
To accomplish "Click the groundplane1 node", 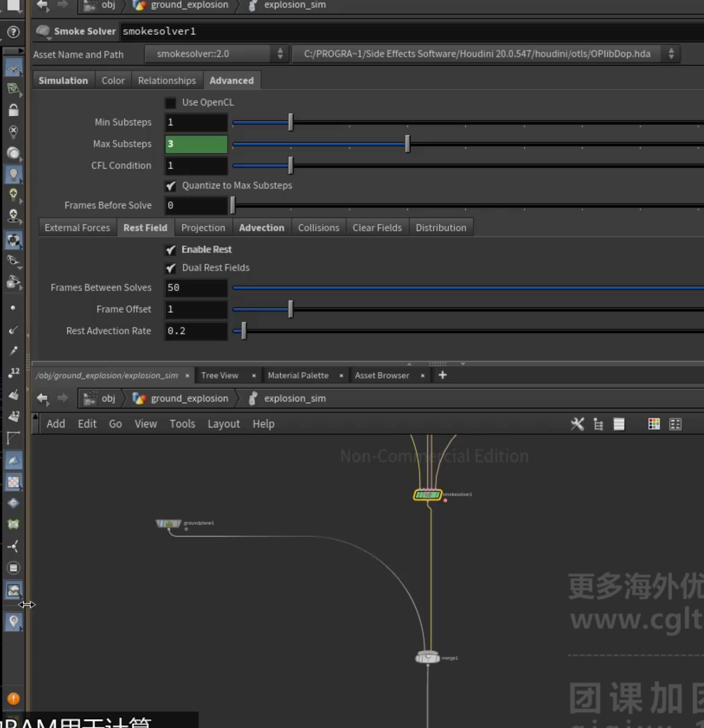I will (x=168, y=524).
